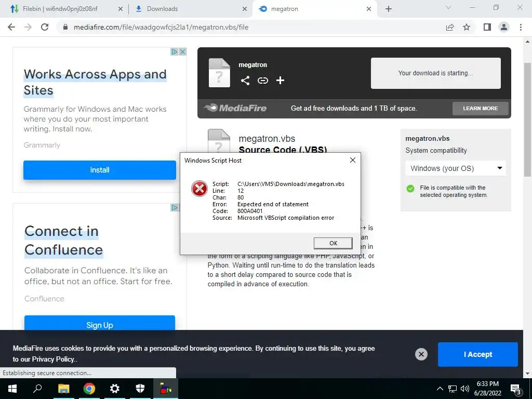The width and height of the screenshot is (532, 399).
Task: Click the red error icon in dialog
Action: click(199, 189)
